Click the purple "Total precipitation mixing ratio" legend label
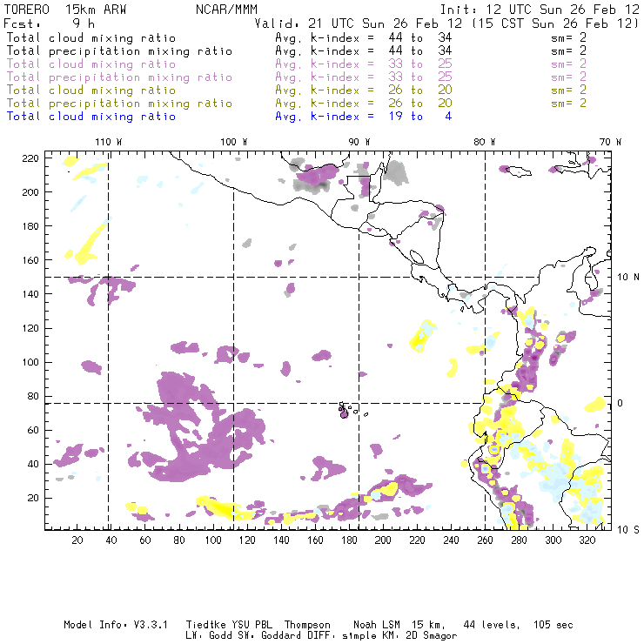Viewport: 644px width, 644px height. pyautogui.click(x=119, y=77)
